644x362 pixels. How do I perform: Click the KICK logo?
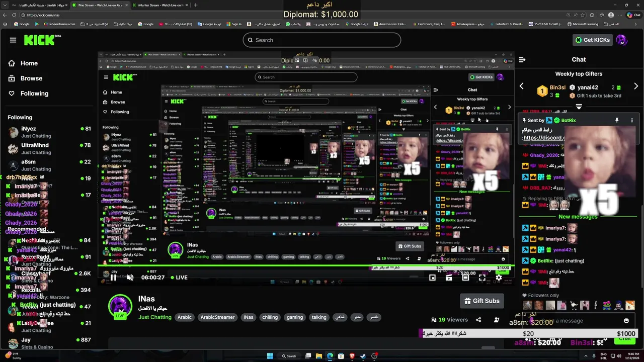coord(43,40)
